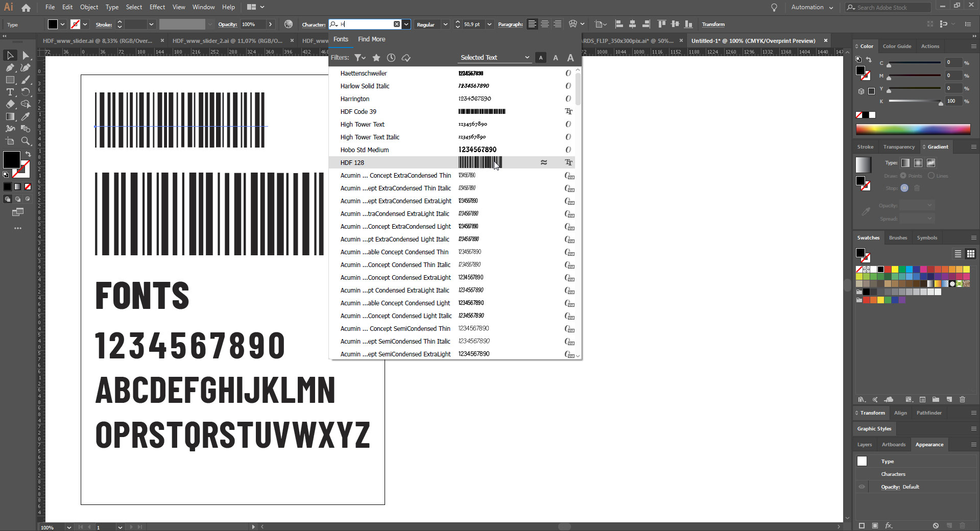Viewport: 980px width, 531px height.
Task: Switch swatches to thumbnail grid view
Action: pyautogui.click(x=971, y=254)
